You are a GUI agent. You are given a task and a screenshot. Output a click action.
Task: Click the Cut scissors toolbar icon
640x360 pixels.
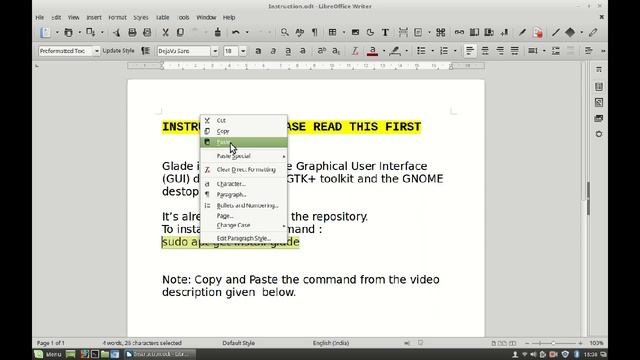pyautogui.click(x=165, y=32)
